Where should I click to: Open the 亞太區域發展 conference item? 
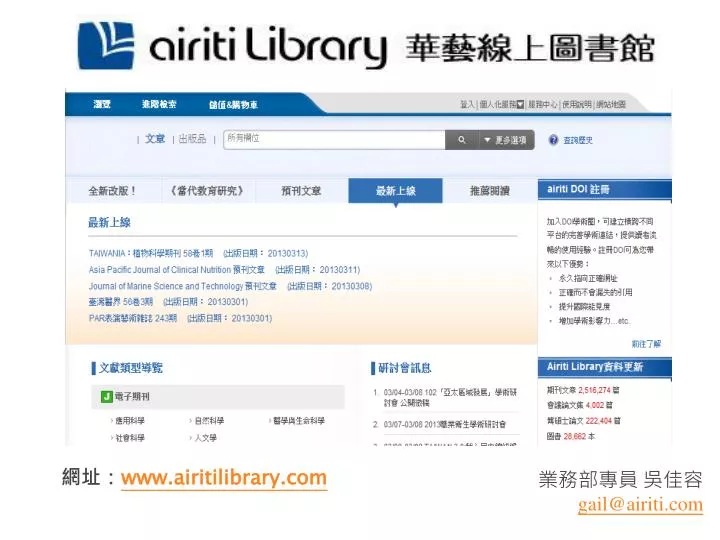click(450, 397)
